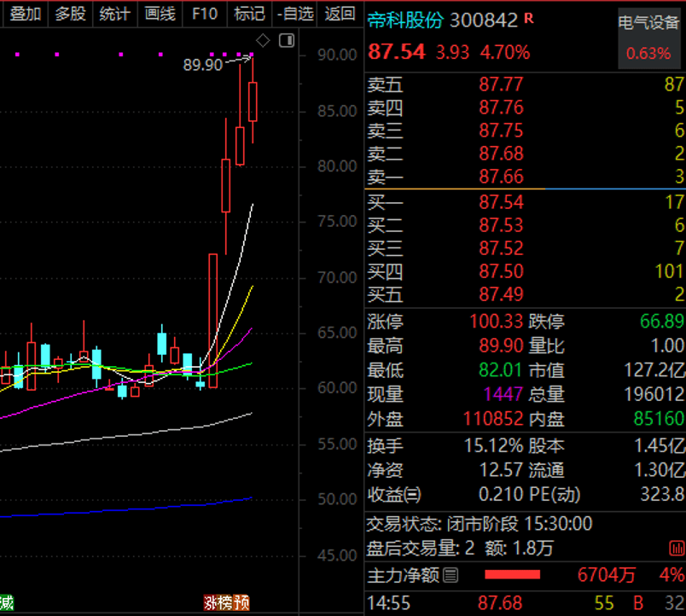Viewport: 686px width, 616px height.
Task: Click the orange 预 tag at chart bottom
Action: click(x=242, y=603)
